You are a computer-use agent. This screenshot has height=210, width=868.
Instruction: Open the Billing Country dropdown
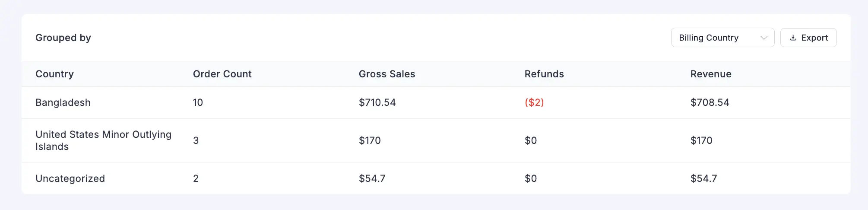click(x=722, y=38)
